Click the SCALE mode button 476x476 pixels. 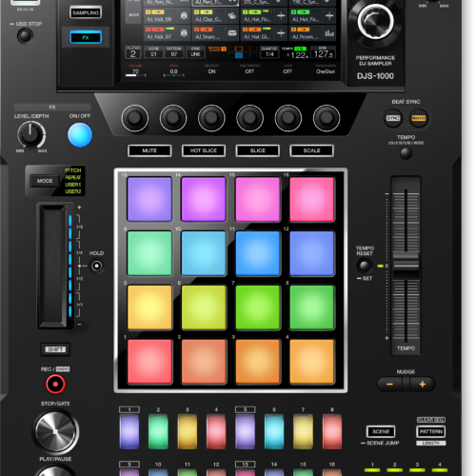click(311, 150)
